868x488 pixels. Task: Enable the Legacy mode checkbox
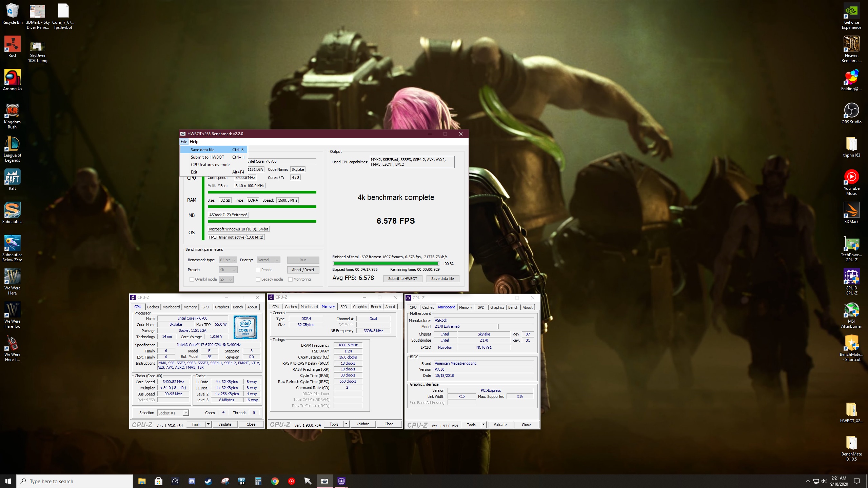258,279
